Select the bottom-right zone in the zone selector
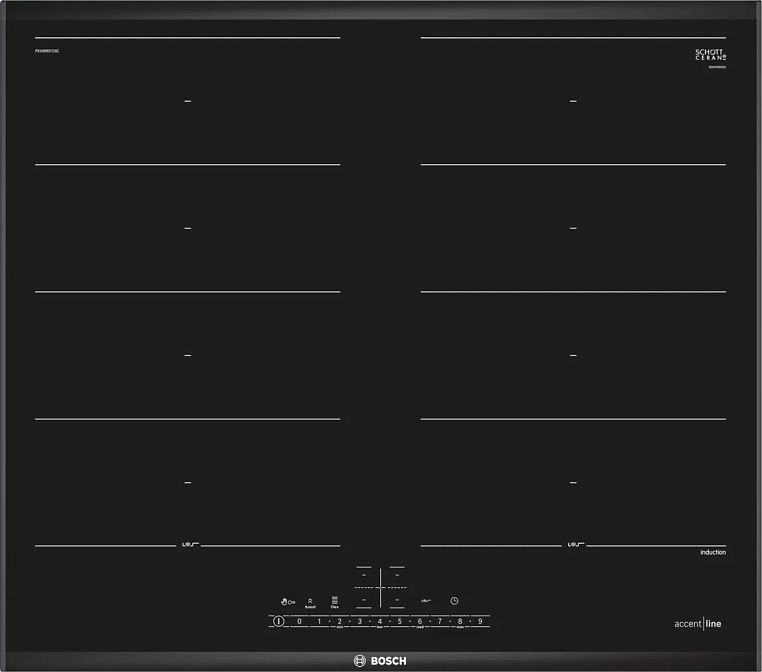The image size is (762, 672). (x=397, y=600)
